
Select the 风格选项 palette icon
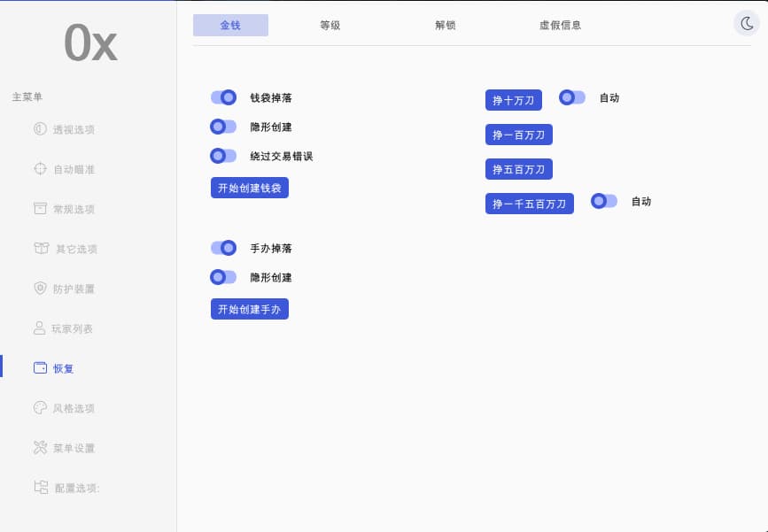coord(40,408)
